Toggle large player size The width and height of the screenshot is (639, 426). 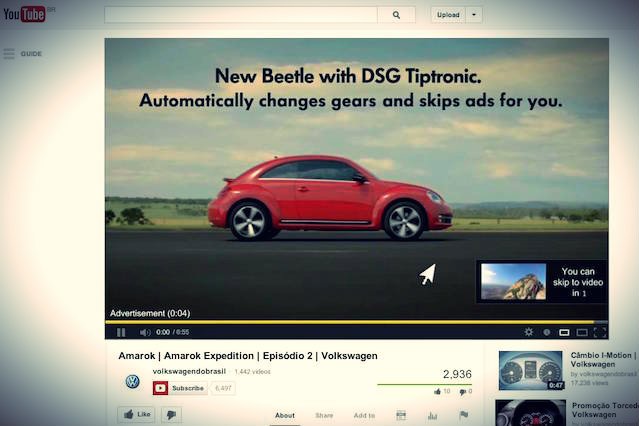581,332
